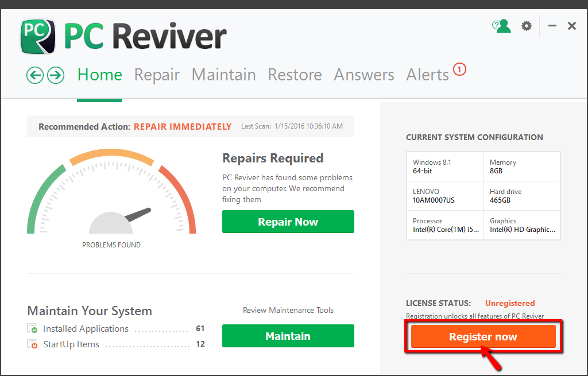
Task: Click the Installed Applications entry
Action: pyautogui.click(x=116, y=329)
